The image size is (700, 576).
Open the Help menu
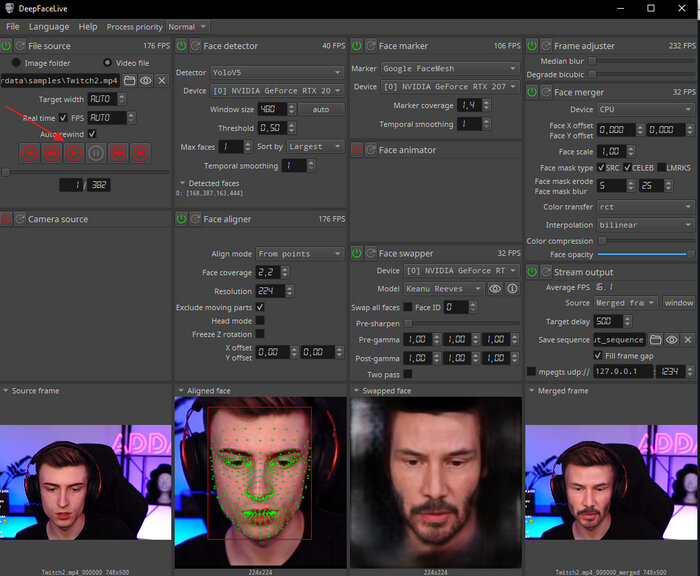point(88,27)
